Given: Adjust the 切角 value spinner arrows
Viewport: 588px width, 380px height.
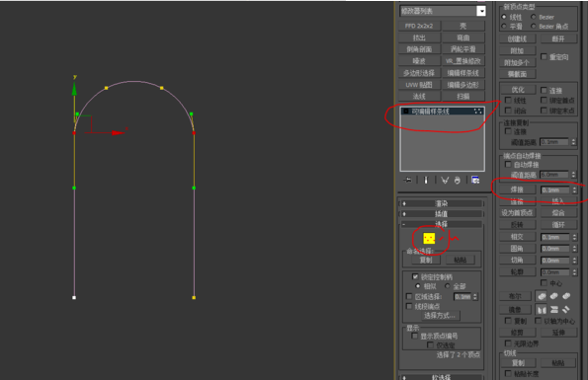Looking at the screenshot, I should point(574,261).
